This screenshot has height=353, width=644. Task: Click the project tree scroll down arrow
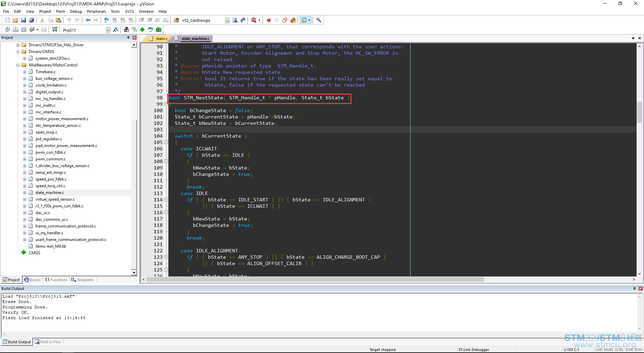coord(134,273)
